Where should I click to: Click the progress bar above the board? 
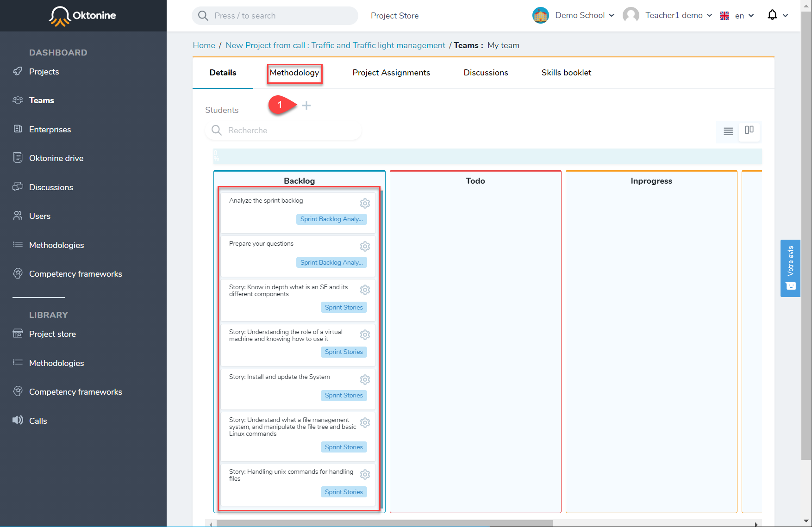(487, 156)
